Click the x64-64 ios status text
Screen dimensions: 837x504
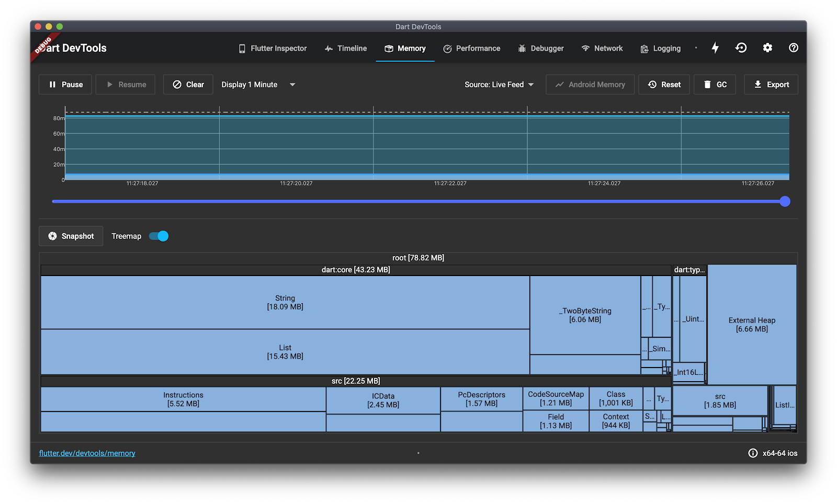coord(780,453)
